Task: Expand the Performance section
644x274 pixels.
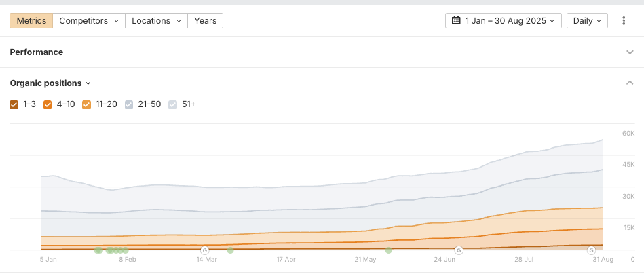Action: point(630,52)
